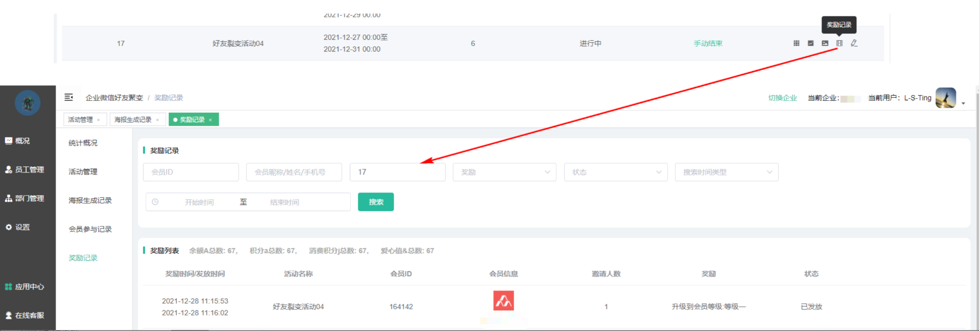Expand the 奖励 dropdown filter

pos(504,172)
